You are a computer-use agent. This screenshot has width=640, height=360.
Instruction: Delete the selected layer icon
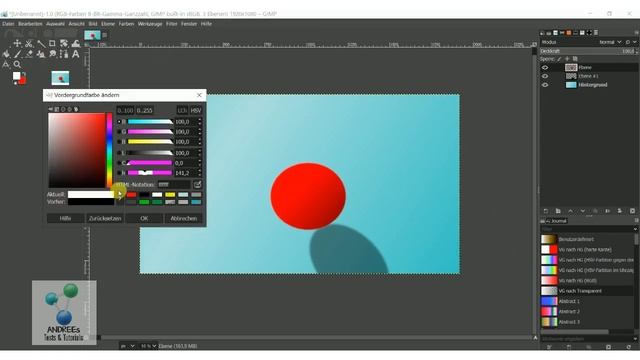click(632, 211)
